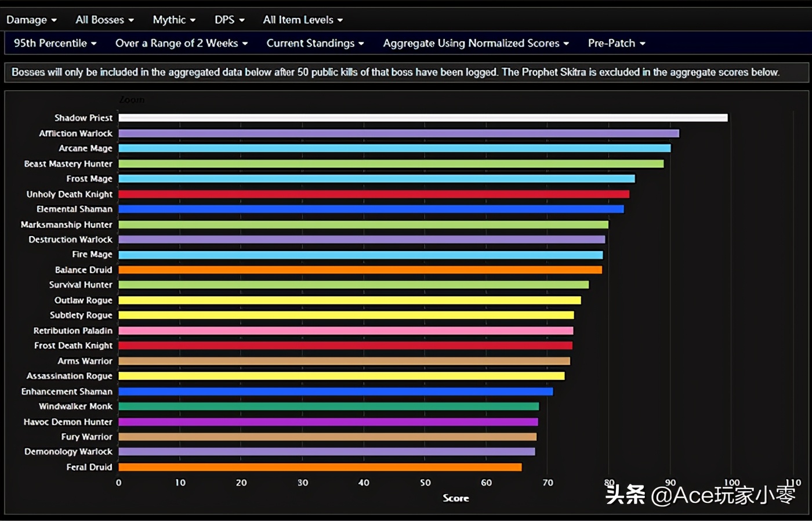The image size is (812, 522).
Task: Expand the All Bosses dropdown
Action: click(104, 20)
